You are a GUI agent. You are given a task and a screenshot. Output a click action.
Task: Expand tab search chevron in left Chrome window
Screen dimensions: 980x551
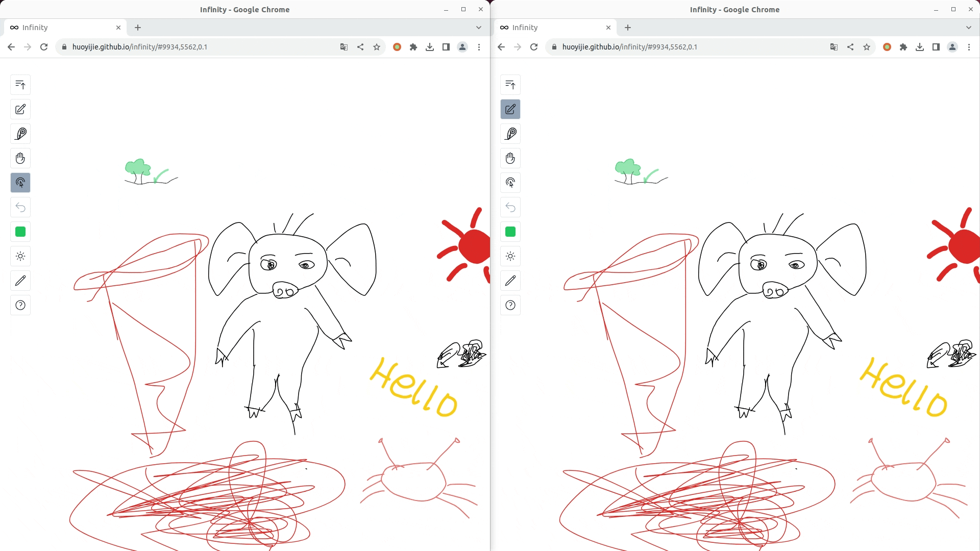[x=479, y=28]
